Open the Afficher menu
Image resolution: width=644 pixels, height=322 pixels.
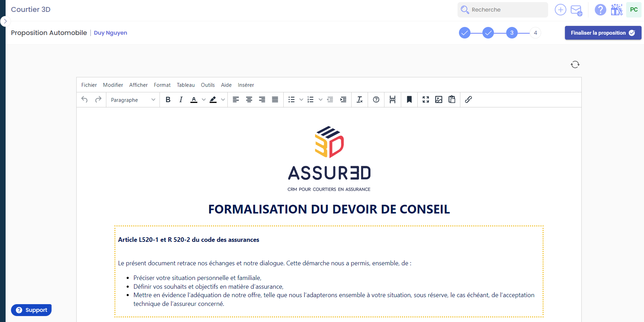(x=139, y=85)
